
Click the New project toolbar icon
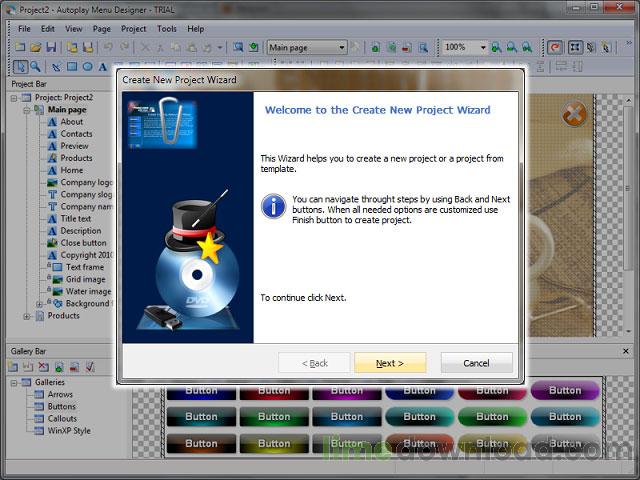21,47
